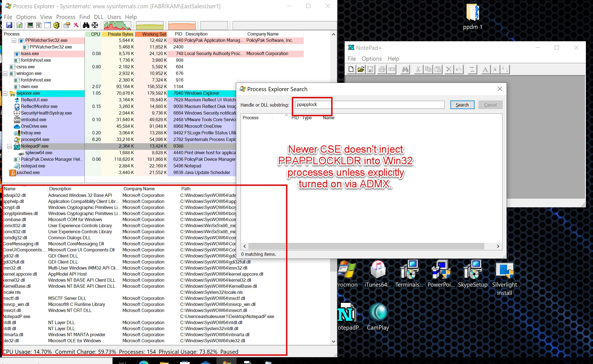Click the red X Kill Process icon
The image size is (593, 364).
click(76, 25)
